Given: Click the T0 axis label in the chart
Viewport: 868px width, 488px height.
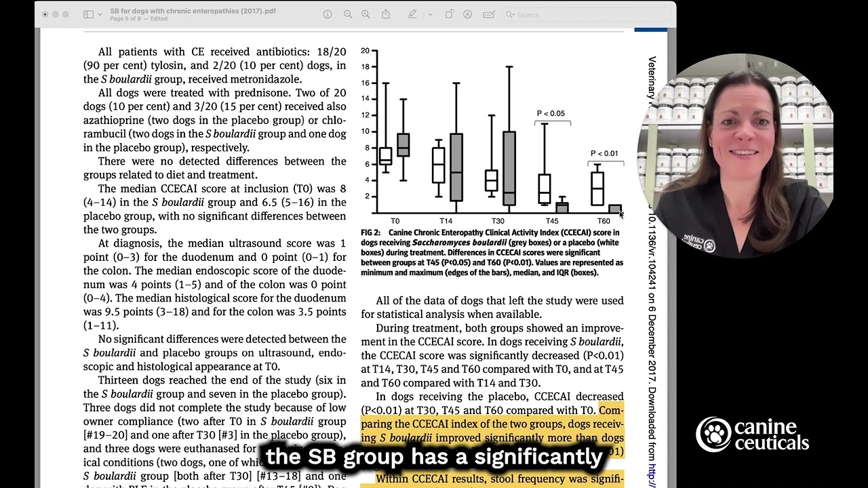Looking at the screenshot, I should (x=395, y=221).
